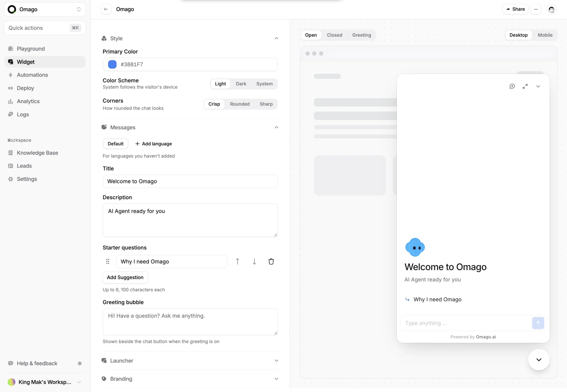Open Quick actions search box
Viewport: 567px width, 392px height.
[x=45, y=28]
